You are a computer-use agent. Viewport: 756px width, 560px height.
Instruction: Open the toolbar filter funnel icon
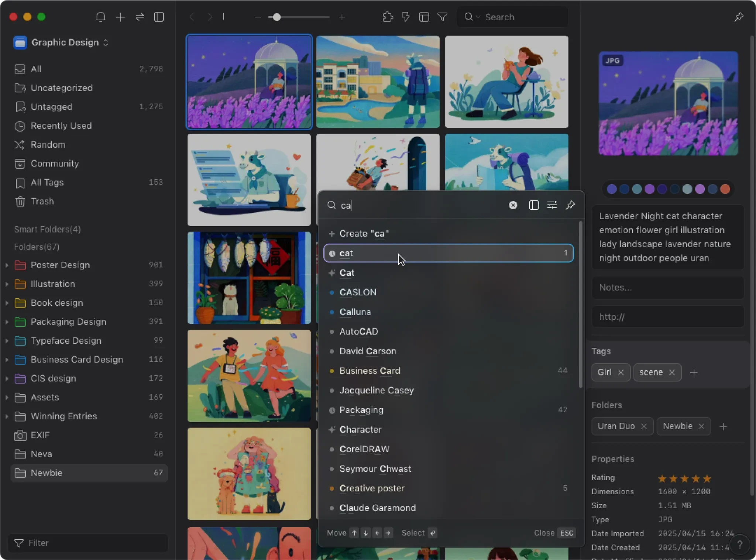point(442,17)
